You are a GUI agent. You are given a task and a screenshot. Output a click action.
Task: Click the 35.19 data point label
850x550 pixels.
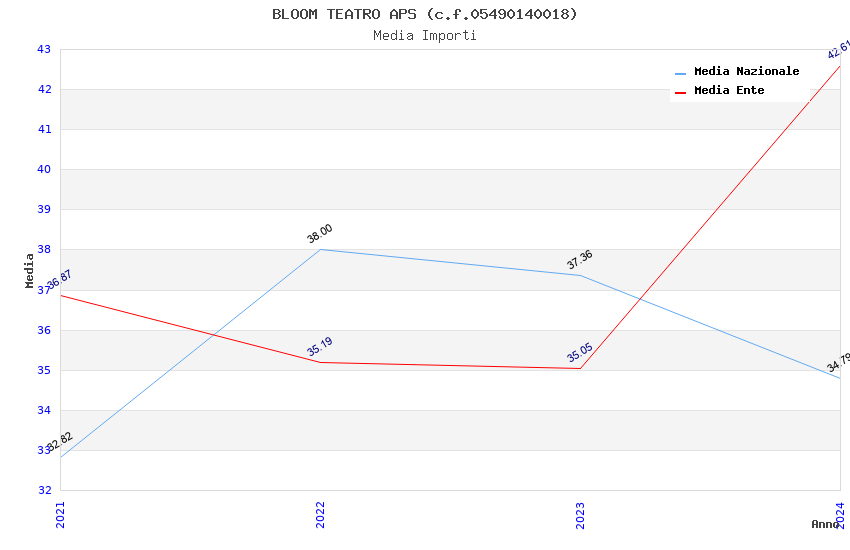320,347
